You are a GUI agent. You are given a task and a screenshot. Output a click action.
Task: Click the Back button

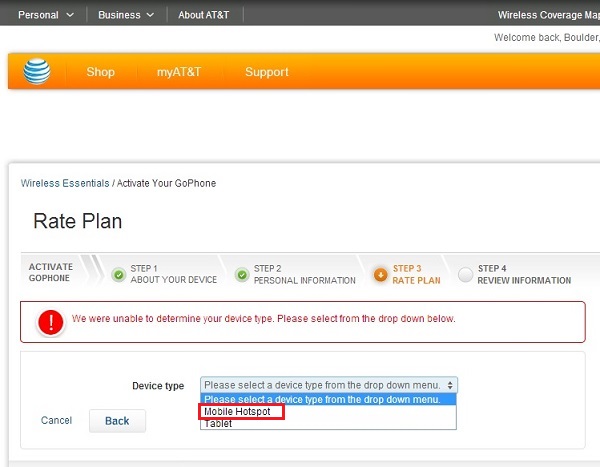click(117, 421)
